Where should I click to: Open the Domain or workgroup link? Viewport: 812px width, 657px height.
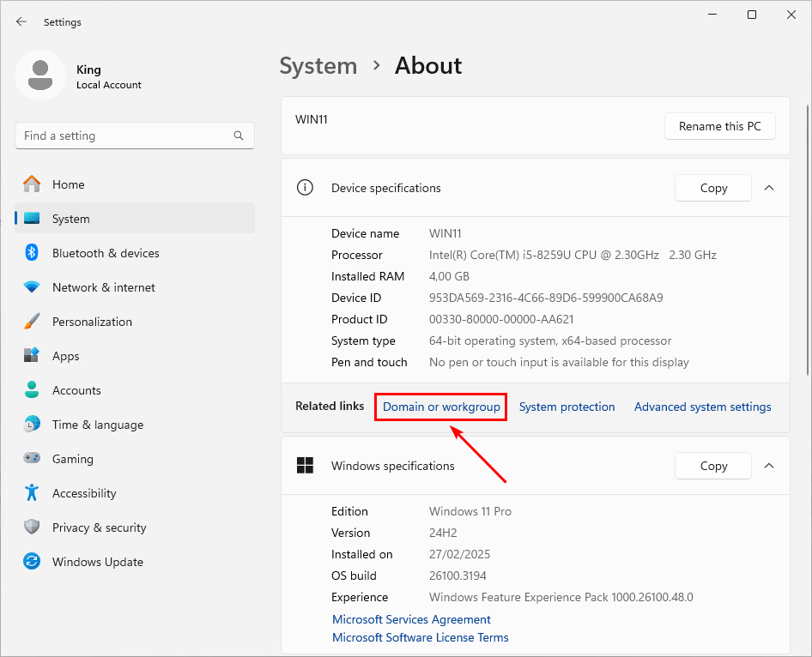(441, 407)
